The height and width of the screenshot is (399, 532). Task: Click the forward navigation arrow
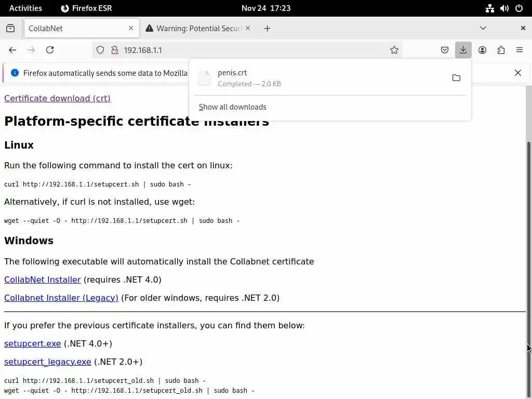tap(31, 50)
